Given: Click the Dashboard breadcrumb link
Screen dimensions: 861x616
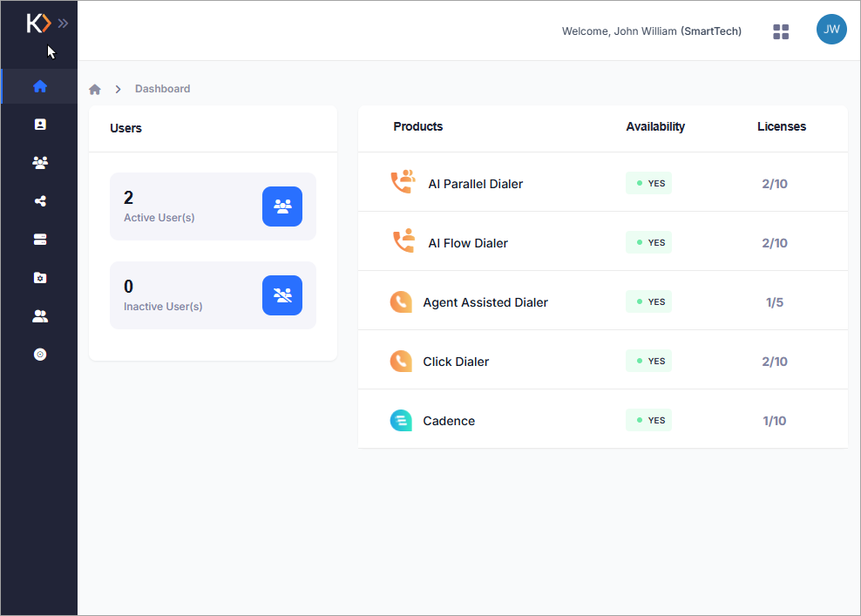Looking at the screenshot, I should (x=163, y=89).
